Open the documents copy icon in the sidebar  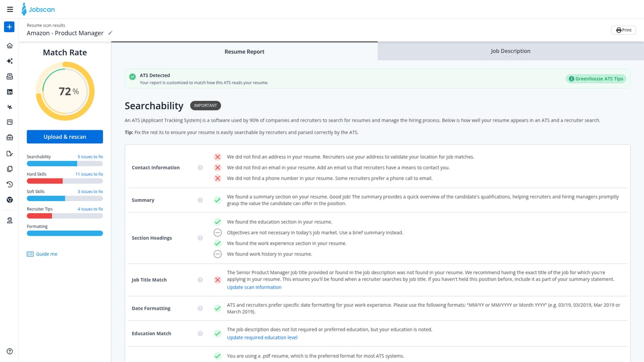coord(10,169)
